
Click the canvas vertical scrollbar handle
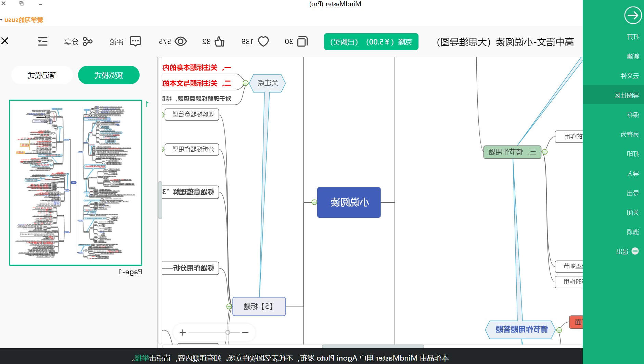tap(160, 200)
